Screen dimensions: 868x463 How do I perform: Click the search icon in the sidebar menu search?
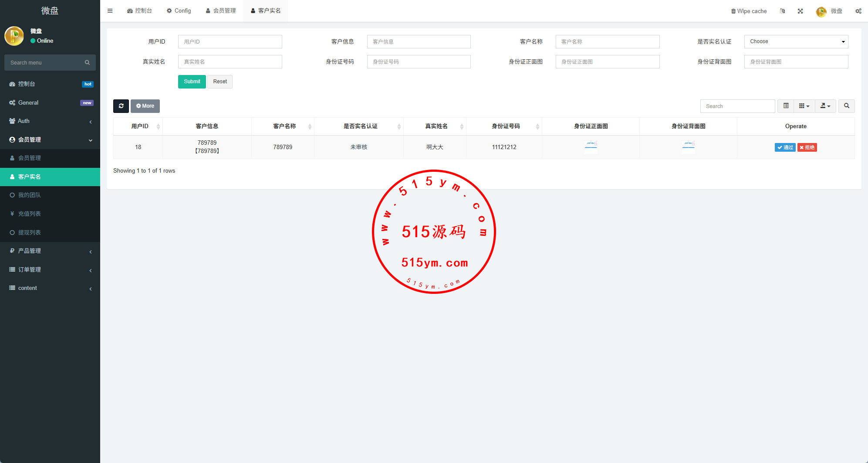tap(87, 63)
